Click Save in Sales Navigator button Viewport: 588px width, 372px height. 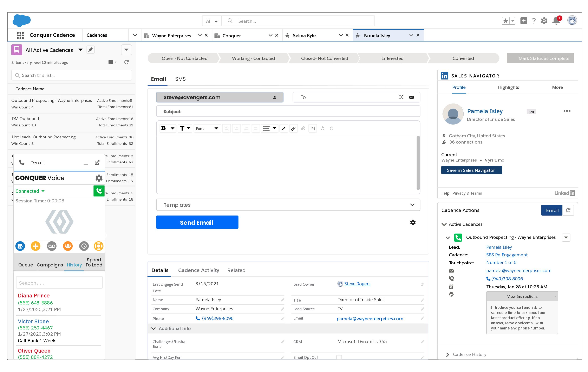coord(471,170)
